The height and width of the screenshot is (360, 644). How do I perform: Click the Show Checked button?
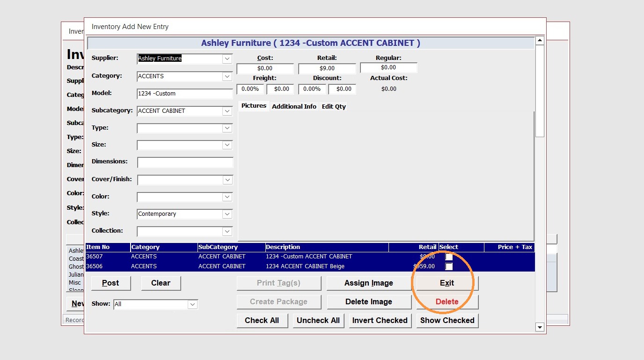click(447, 320)
